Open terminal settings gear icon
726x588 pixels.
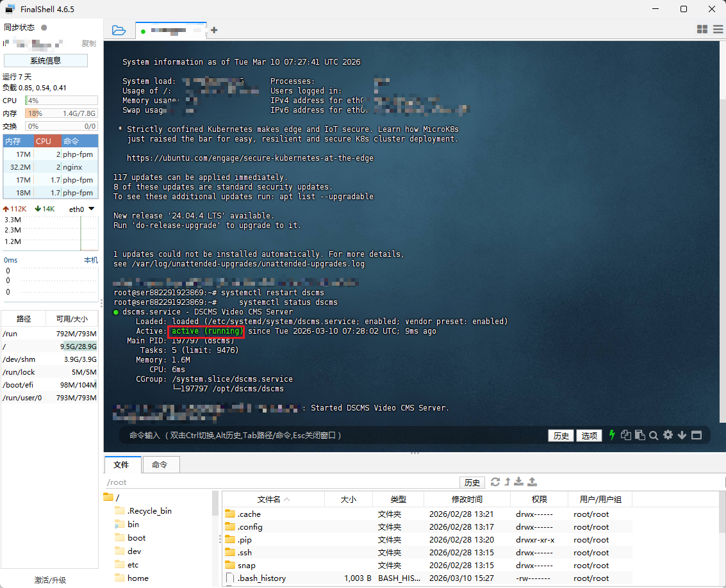[668, 435]
